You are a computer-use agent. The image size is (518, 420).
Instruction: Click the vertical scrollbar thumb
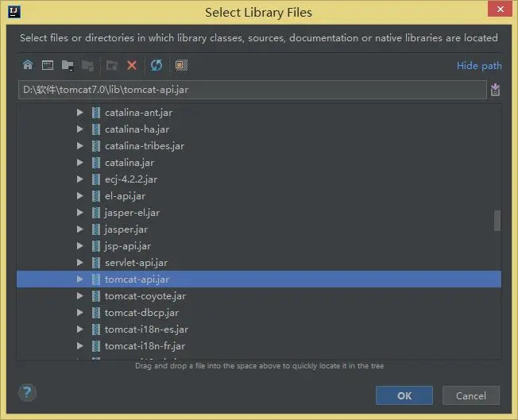(x=497, y=221)
